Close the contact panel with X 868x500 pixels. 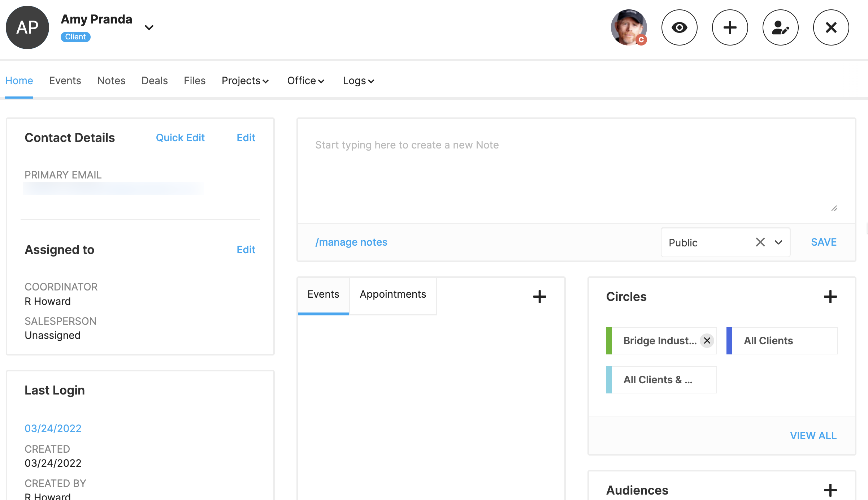coord(831,27)
